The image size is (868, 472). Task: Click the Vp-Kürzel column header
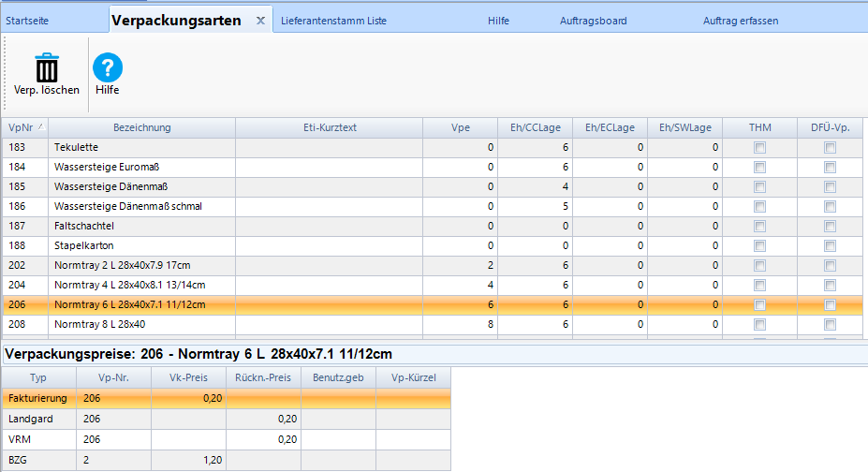[x=413, y=377]
